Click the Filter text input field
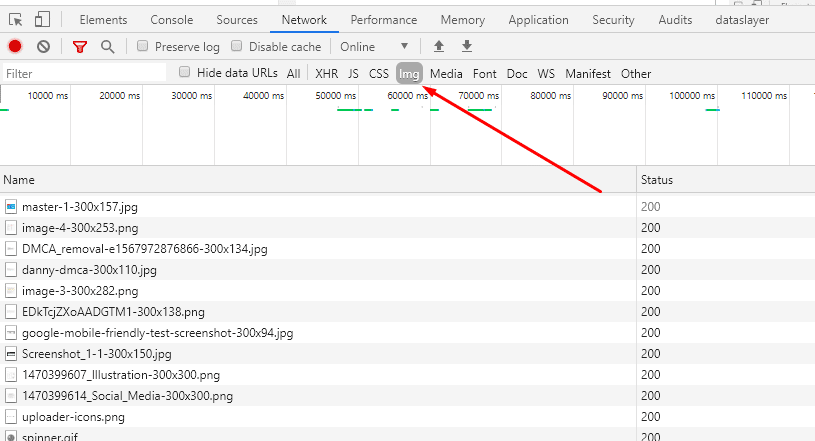 [x=85, y=73]
